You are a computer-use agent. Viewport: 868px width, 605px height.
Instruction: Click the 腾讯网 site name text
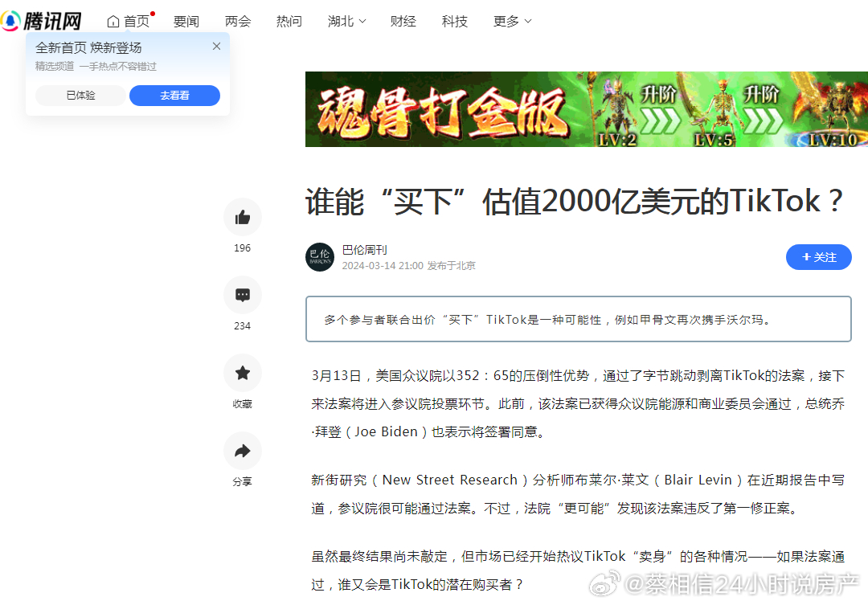52,21
